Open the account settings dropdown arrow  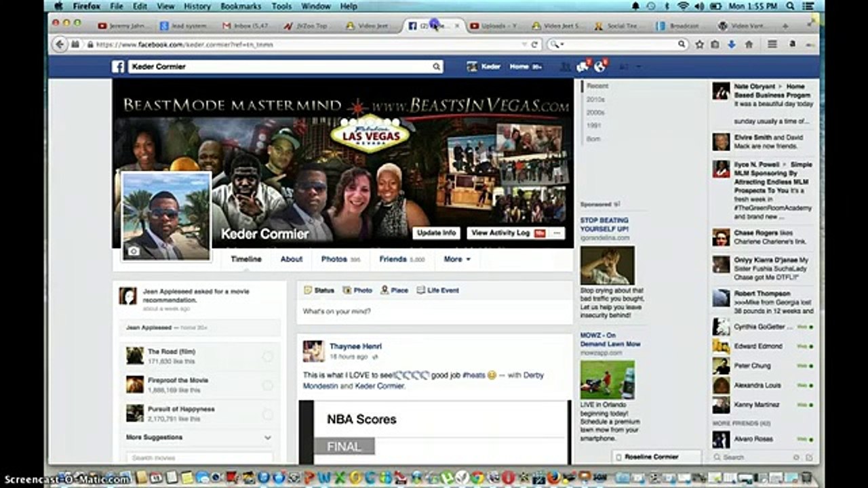point(638,66)
